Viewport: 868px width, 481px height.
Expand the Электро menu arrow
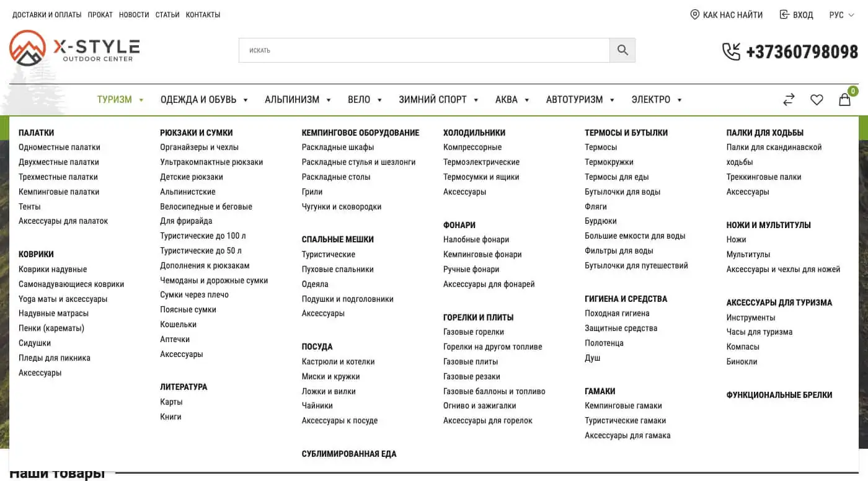coord(680,100)
